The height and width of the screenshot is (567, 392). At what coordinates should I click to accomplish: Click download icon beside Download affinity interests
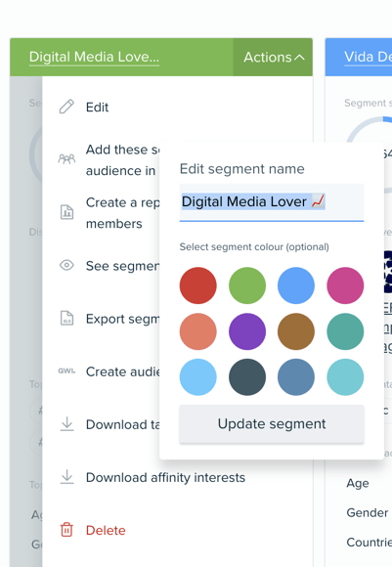click(66, 477)
